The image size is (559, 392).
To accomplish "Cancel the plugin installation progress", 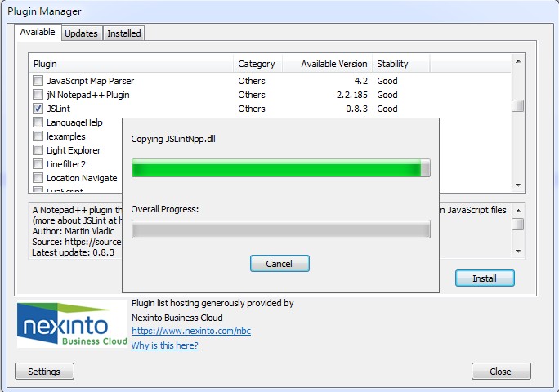I will [279, 264].
